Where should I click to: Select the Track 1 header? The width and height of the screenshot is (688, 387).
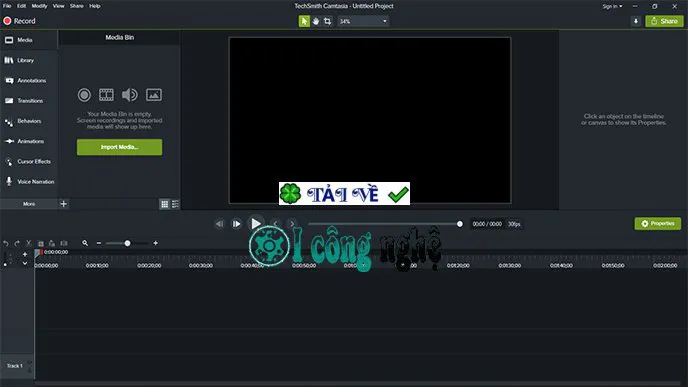(16, 366)
